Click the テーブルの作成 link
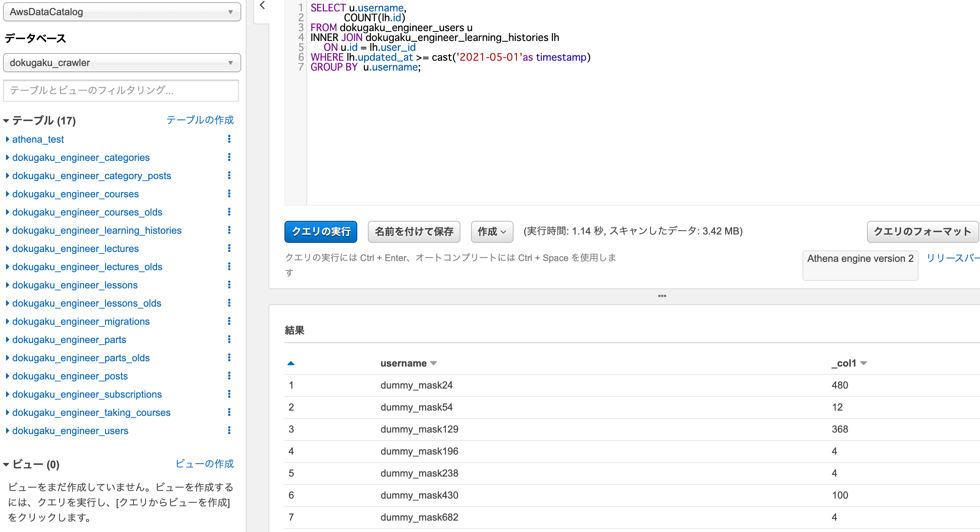980x532 pixels. tap(200, 120)
